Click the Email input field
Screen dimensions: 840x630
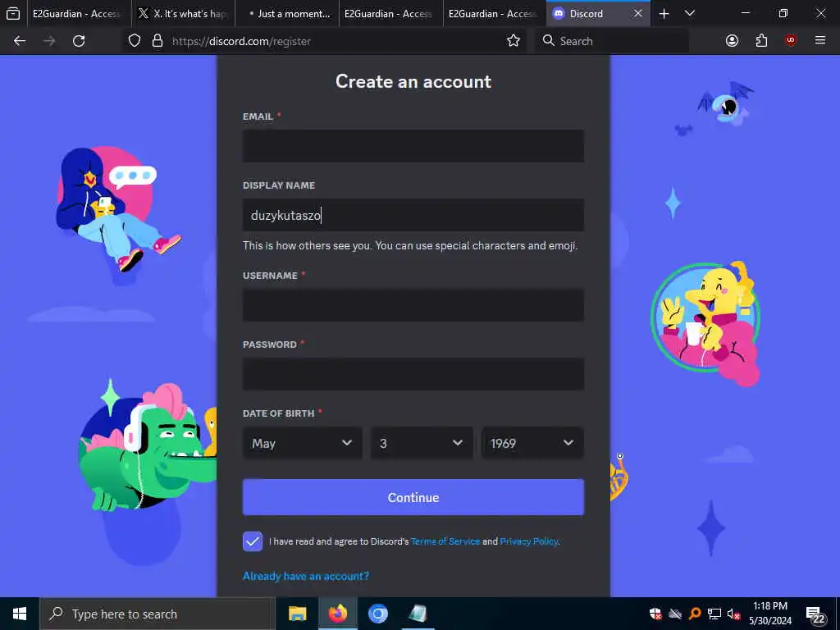point(413,146)
